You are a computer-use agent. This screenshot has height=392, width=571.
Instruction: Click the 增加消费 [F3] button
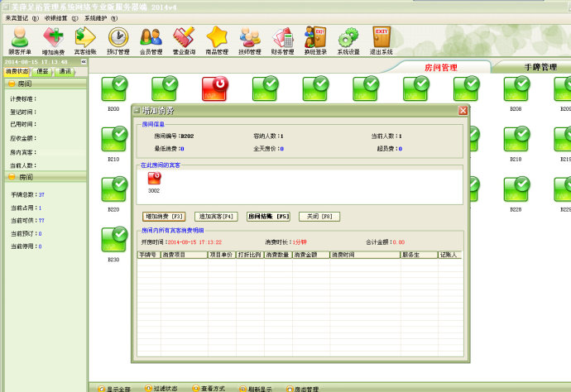(x=164, y=217)
